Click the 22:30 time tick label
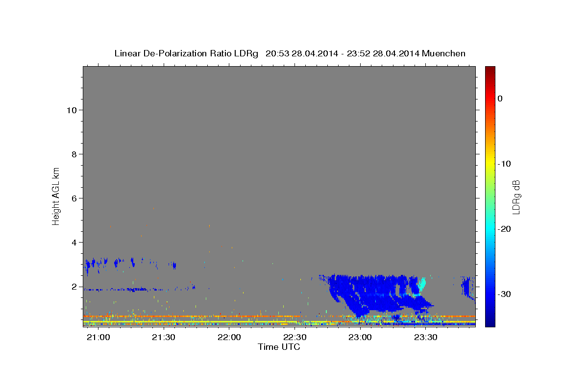The image size is (588, 392). pyautogui.click(x=295, y=338)
